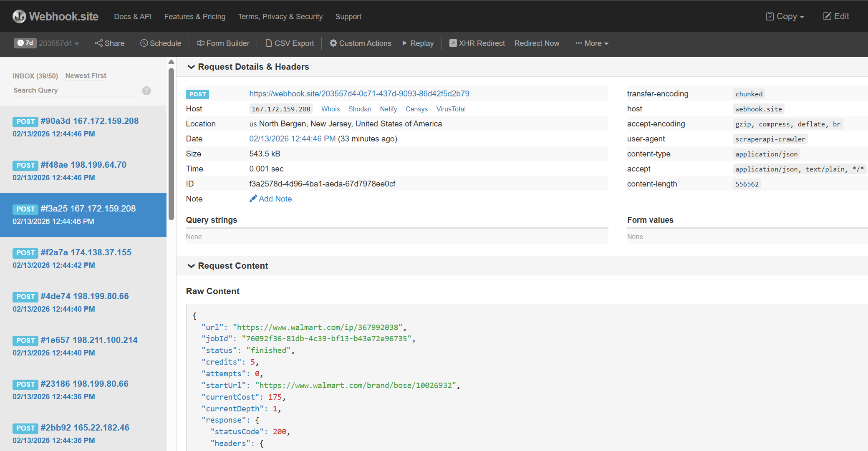Viewport: 868px width, 451px height.
Task: Expand the More toolbar dropdown
Action: point(592,43)
